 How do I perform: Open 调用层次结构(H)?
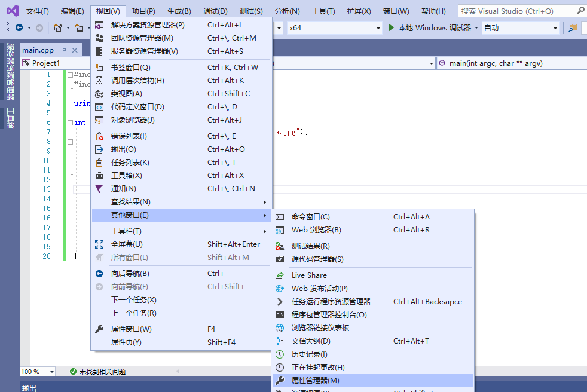click(x=181, y=81)
